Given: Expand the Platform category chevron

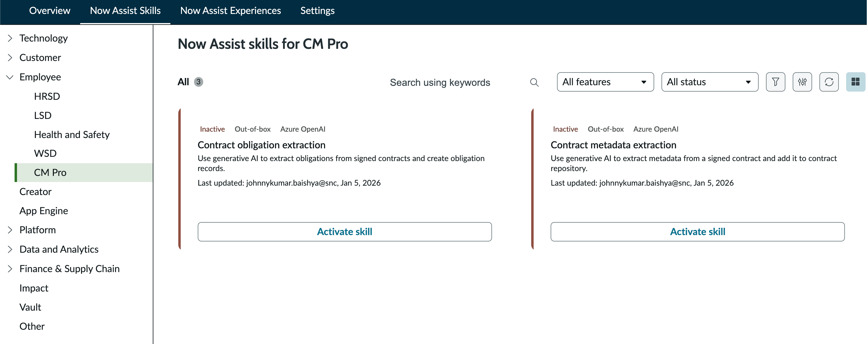Looking at the screenshot, I should coord(10,230).
